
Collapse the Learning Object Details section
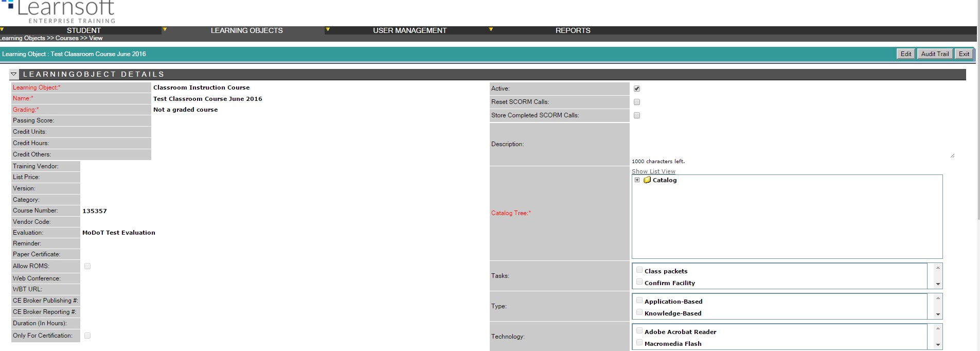[x=14, y=75]
